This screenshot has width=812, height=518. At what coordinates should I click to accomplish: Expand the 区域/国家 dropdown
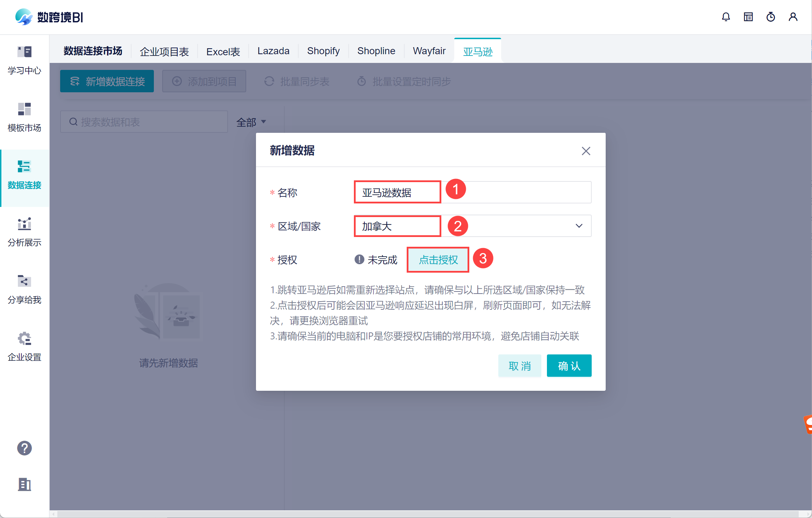pyautogui.click(x=578, y=226)
